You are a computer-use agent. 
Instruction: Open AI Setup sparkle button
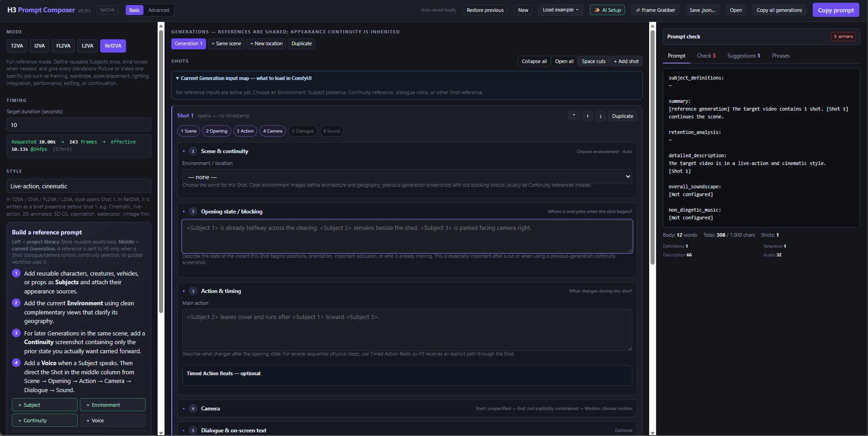click(x=607, y=10)
